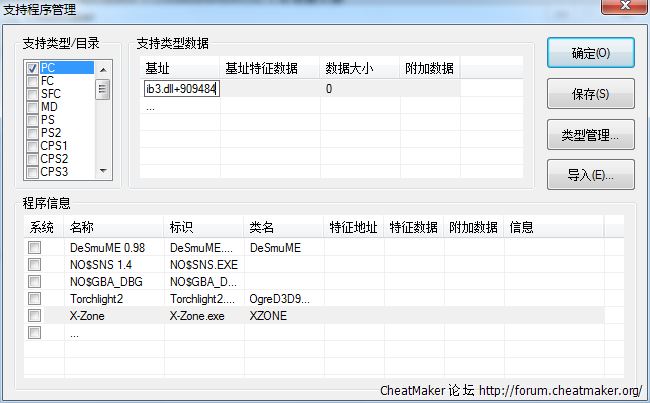The image size is (650, 403).
Task: Check the X-Zone row system checkbox
Action: point(35,315)
